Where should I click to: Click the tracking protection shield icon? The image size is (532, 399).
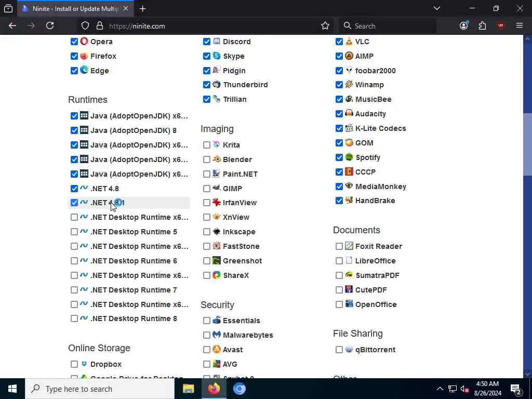coord(85,26)
